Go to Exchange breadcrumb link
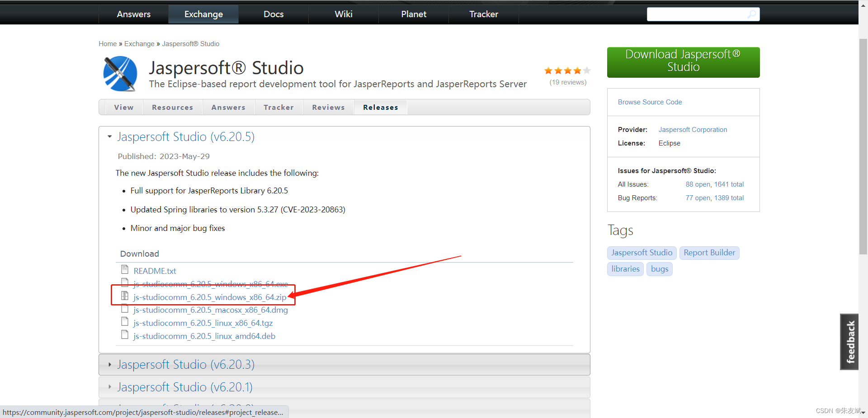The image size is (868, 418). point(139,44)
